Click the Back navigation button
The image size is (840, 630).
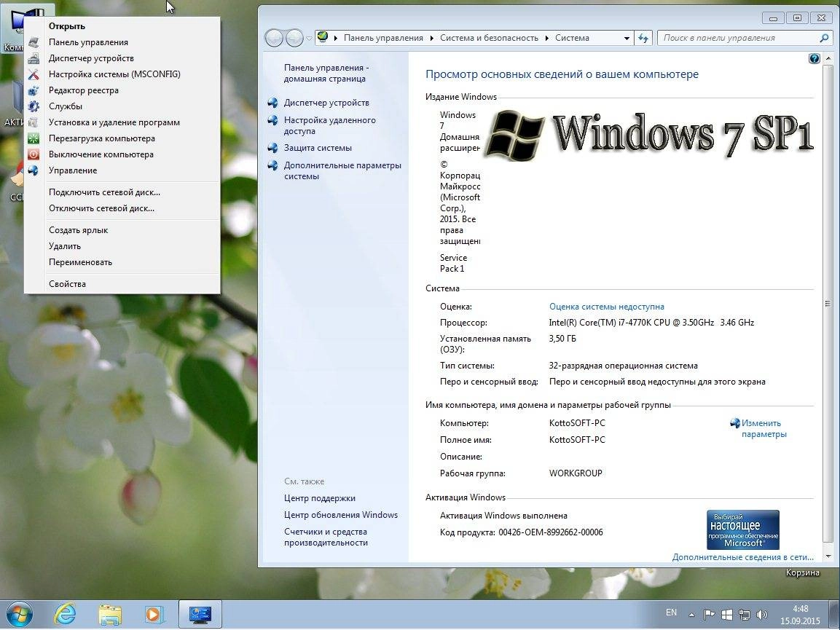click(274, 38)
